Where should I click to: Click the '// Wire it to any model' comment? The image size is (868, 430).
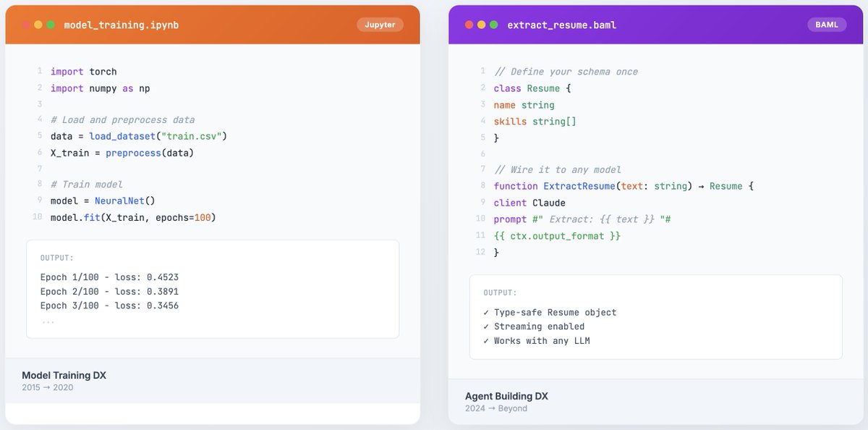(x=557, y=169)
